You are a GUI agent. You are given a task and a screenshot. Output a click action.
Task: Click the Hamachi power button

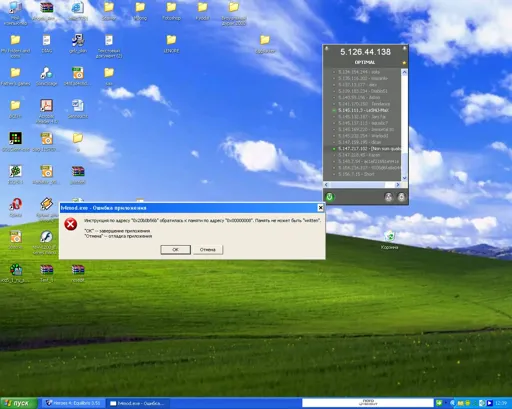329,197
